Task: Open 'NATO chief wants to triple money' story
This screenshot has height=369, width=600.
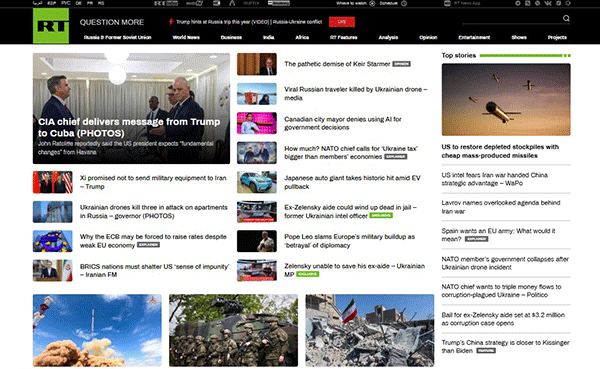Action: [501, 291]
